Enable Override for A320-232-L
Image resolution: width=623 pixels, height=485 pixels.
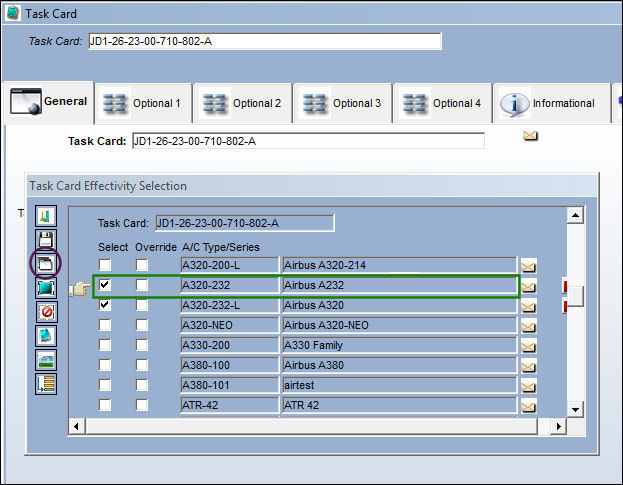coord(142,305)
